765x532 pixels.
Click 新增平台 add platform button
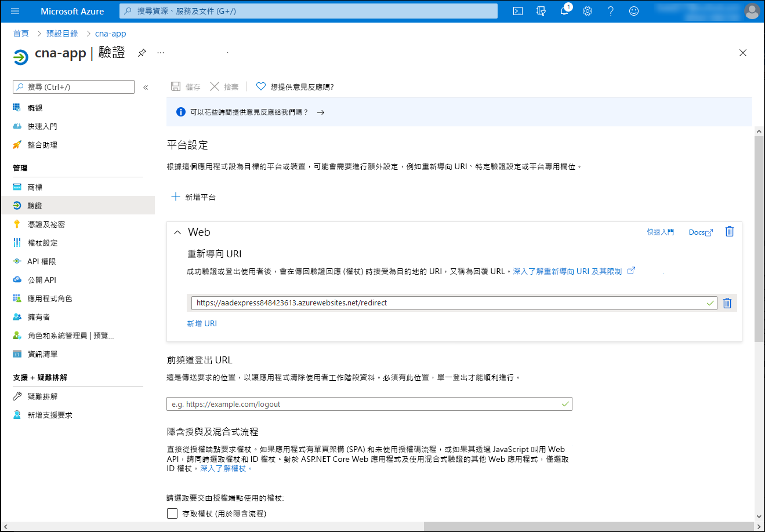(x=194, y=197)
